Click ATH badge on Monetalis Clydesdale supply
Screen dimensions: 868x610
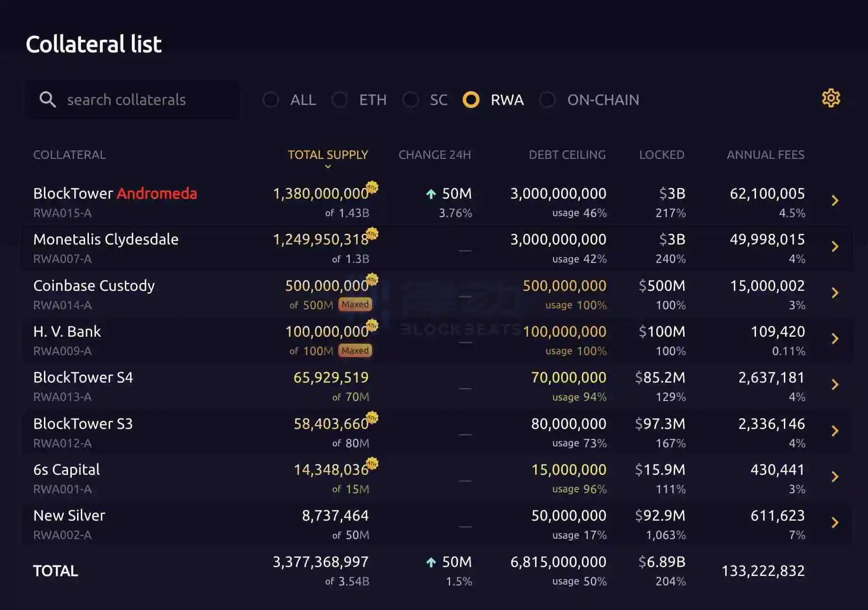(372, 233)
